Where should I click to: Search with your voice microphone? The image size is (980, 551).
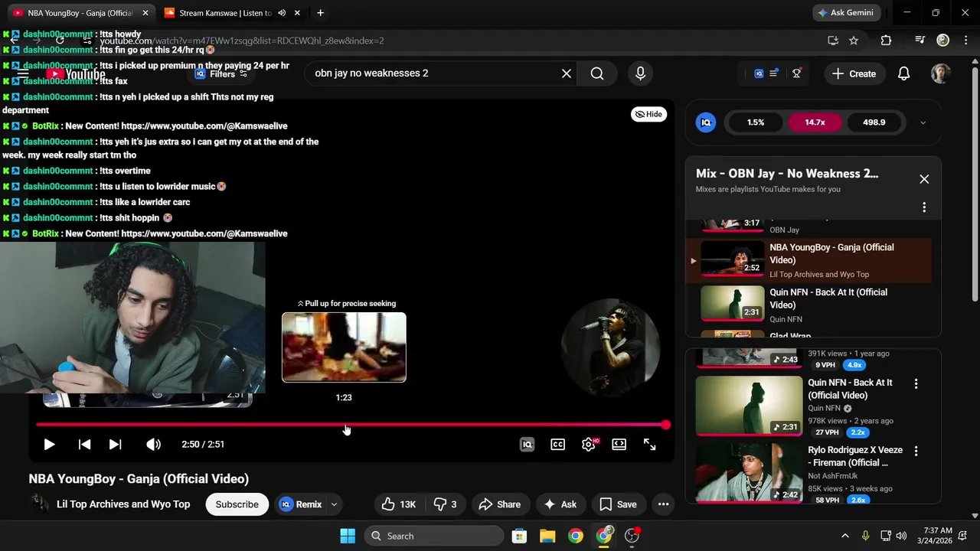(x=641, y=73)
